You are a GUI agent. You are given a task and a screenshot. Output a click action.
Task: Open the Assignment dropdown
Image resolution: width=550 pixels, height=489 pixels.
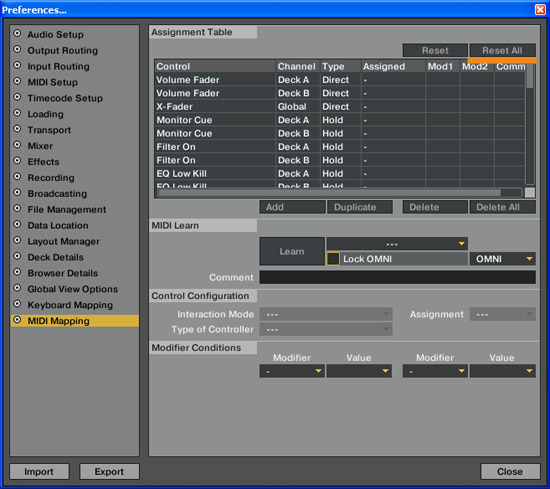(x=502, y=314)
